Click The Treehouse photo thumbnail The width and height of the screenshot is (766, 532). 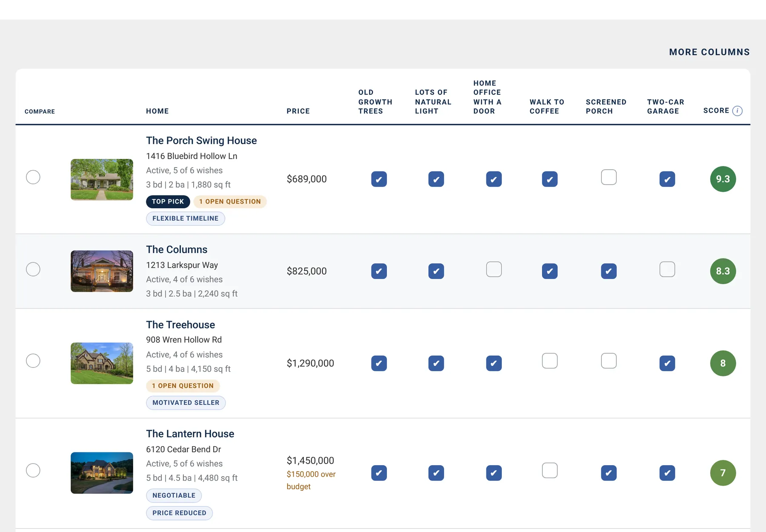point(102,363)
